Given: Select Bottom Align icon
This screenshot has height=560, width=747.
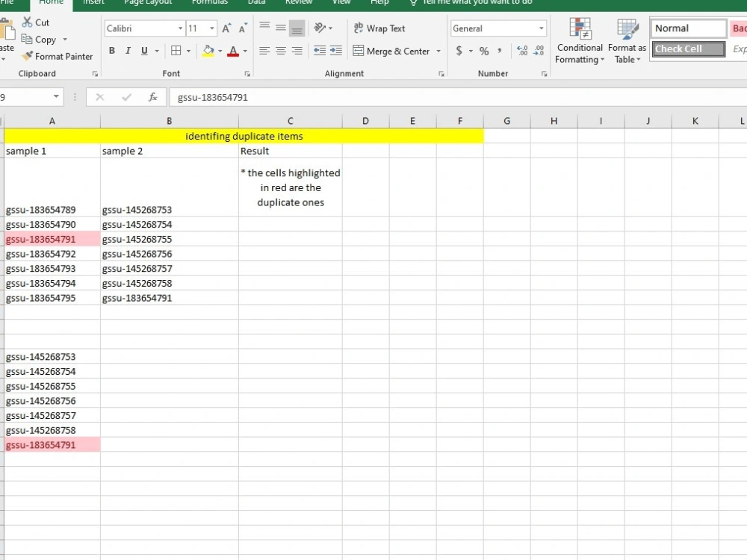Looking at the screenshot, I should (297, 28).
